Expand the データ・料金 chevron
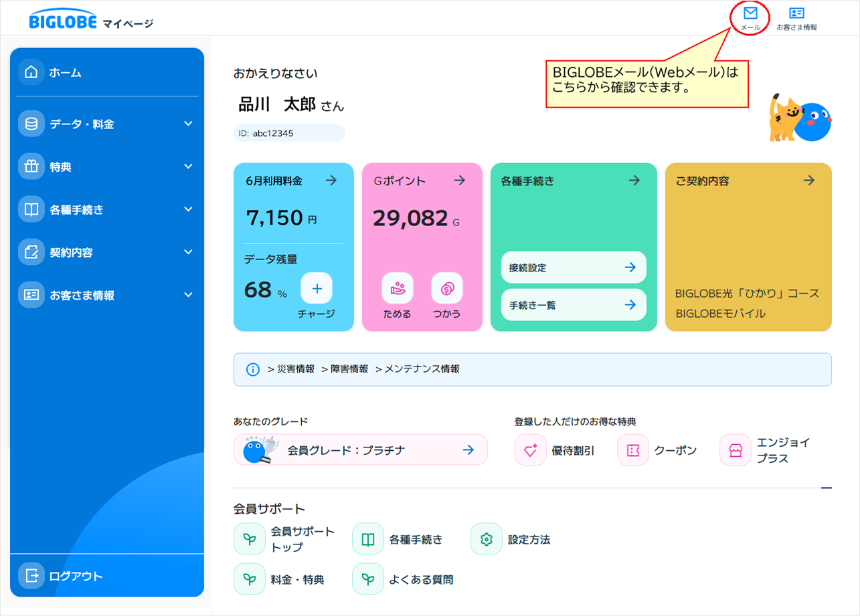Screen dimensions: 860x616 [x=189, y=124]
